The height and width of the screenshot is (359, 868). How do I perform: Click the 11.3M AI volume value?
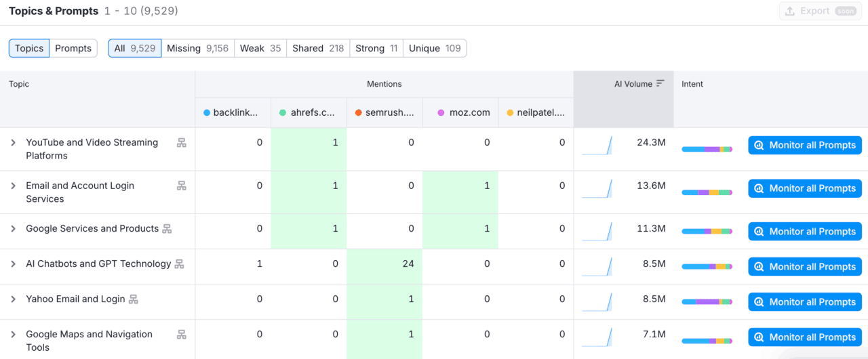pos(651,229)
